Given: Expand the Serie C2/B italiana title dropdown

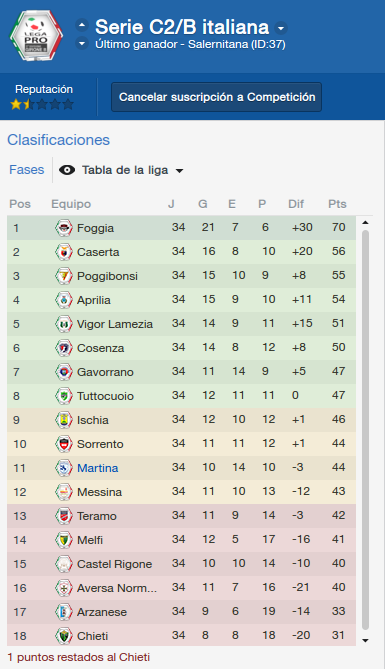Looking at the screenshot, I should [x=281, y=29].
